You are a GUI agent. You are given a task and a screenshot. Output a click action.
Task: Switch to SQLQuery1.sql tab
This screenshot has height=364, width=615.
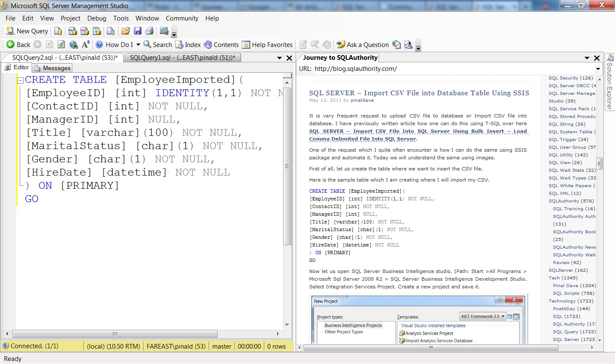(183, 58)
